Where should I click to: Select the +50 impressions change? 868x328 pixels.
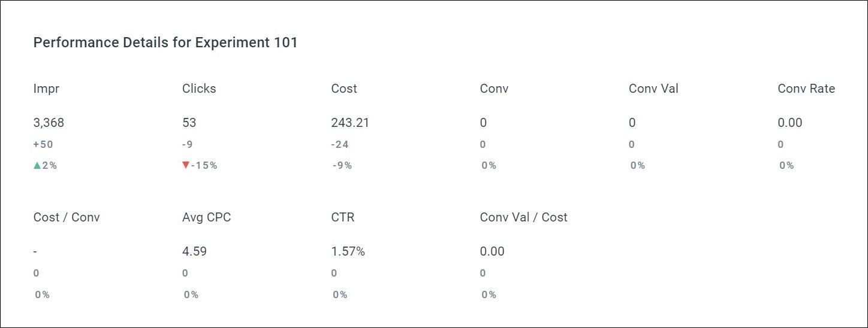coord(43,144)
